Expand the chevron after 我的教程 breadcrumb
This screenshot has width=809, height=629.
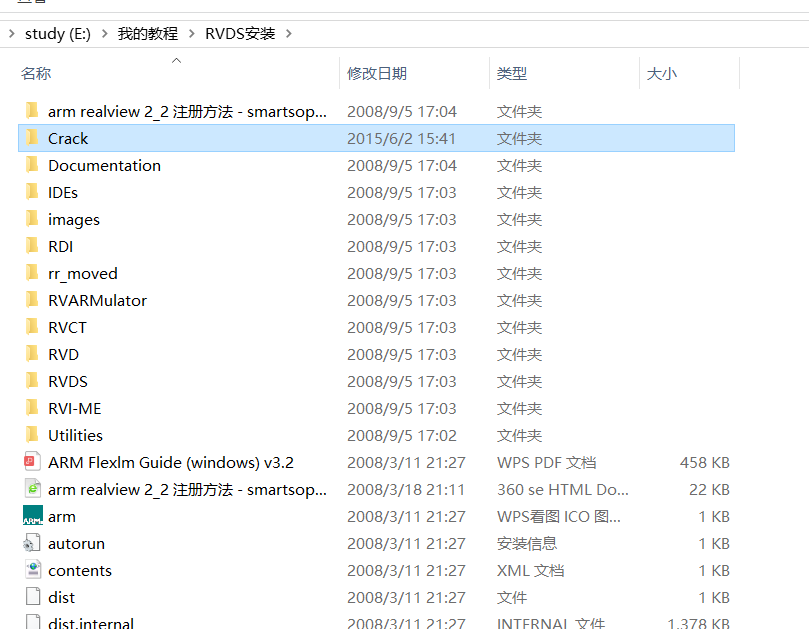[x=192, y=34]
